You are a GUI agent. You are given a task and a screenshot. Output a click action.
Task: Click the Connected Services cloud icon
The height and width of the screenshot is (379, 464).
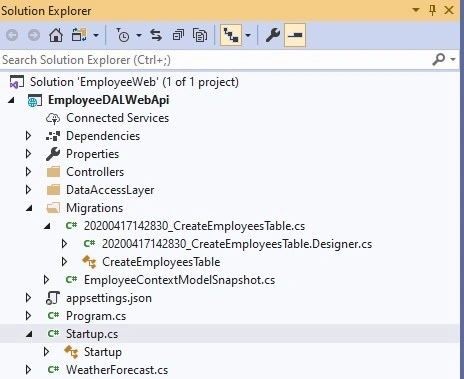click(x=53, y=118)
